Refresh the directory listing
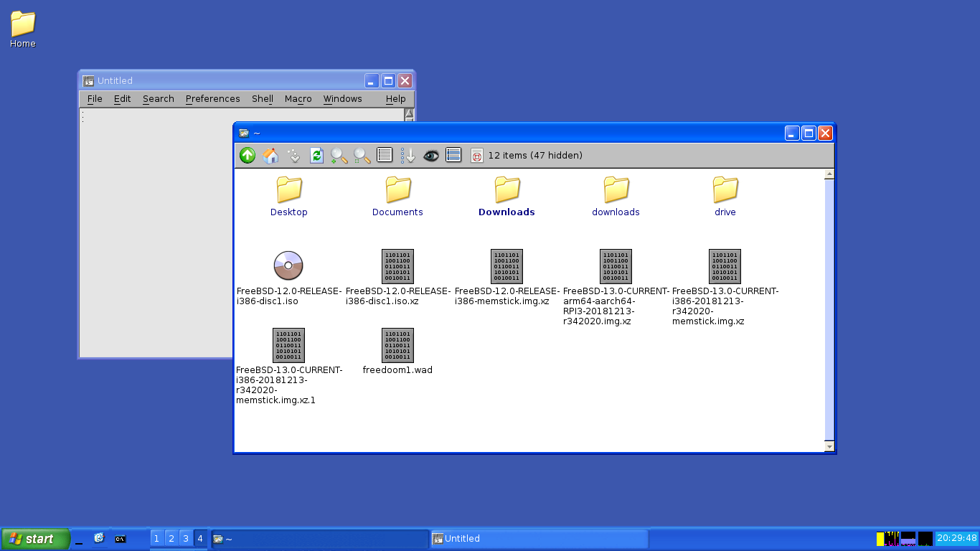This screenshot has height=551, width=980. (x=316, y=155)
